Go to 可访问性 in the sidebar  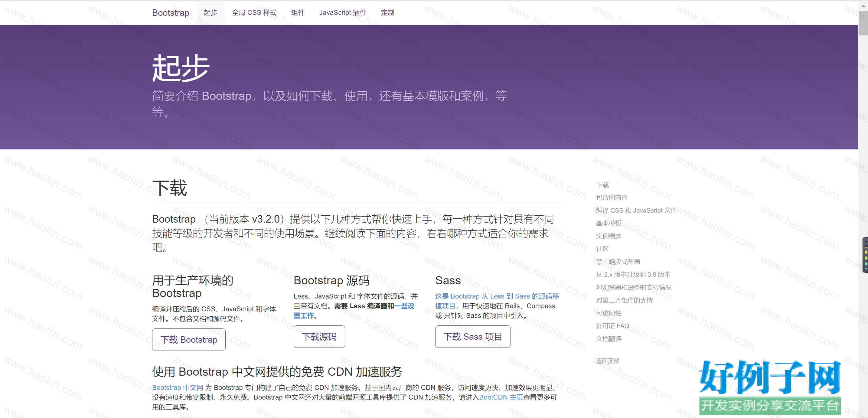coord(609,313)
